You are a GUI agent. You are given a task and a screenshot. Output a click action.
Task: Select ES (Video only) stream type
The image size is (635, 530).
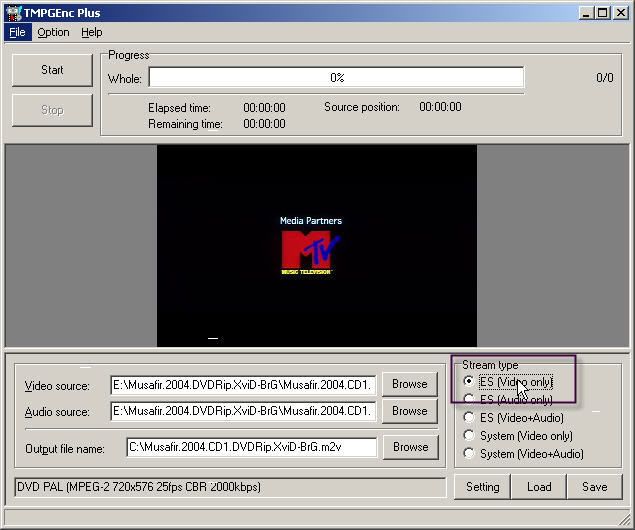(508, 381)
